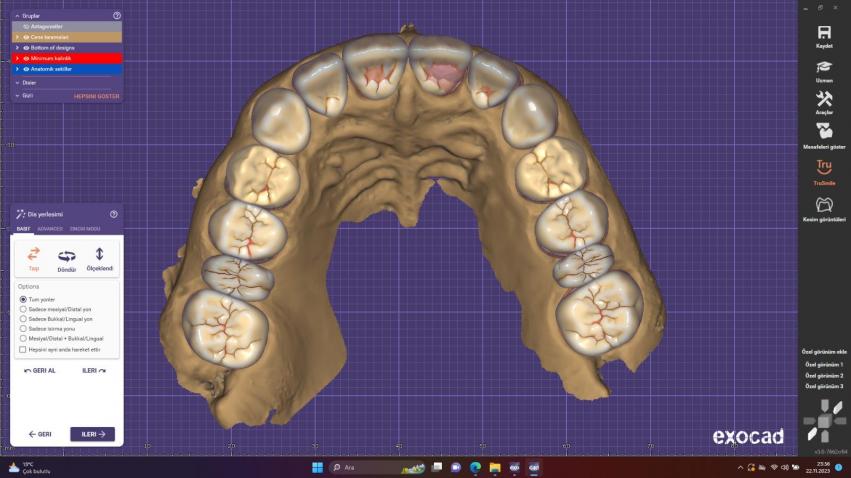Click the Kesim görüntüleri icon
Viewport: 851px width, 478px height.
(824, 207)
